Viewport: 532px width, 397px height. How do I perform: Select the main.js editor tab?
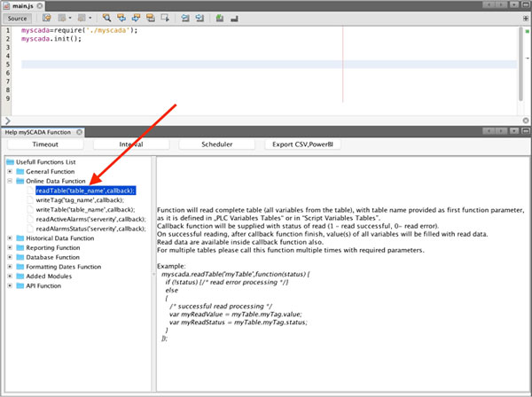coord(23,6)
